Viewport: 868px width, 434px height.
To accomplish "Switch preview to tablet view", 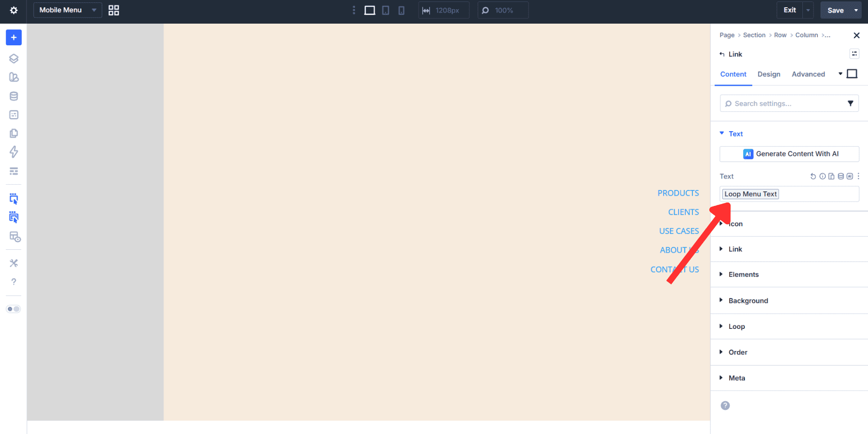I will click(386, 10).
